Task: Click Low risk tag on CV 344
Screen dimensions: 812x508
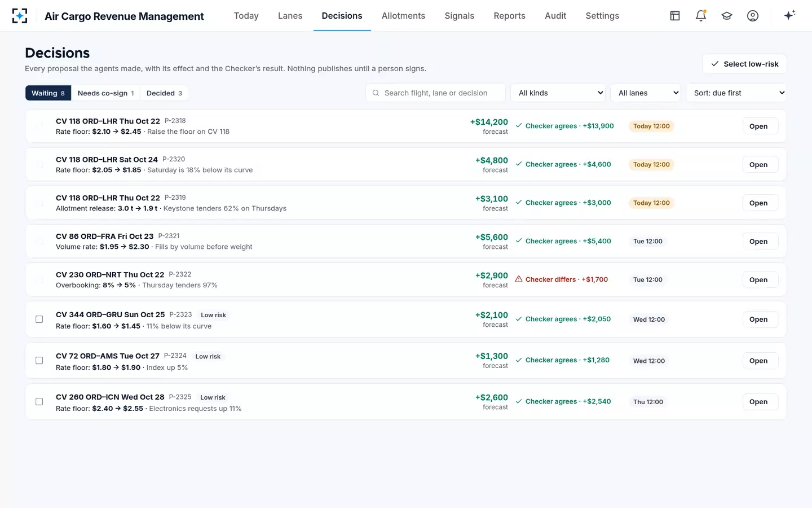Action: click(x=213, y=315)
